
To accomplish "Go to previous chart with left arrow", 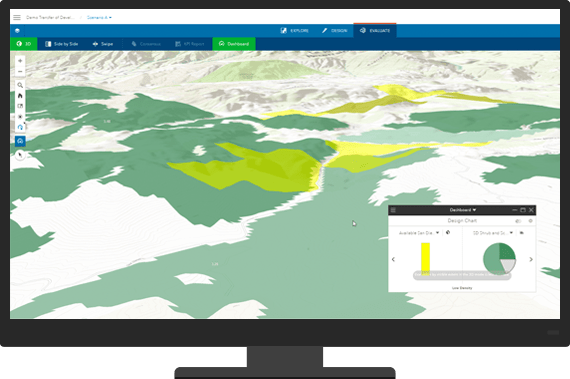I will coord(393,259).
